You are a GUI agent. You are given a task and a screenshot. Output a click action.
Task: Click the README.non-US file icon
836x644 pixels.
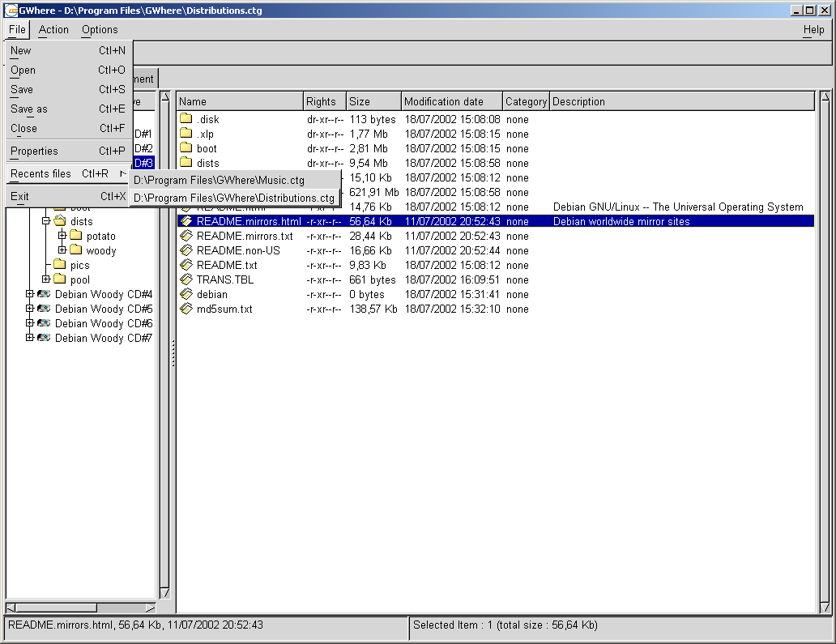click(x=186, y=250)
